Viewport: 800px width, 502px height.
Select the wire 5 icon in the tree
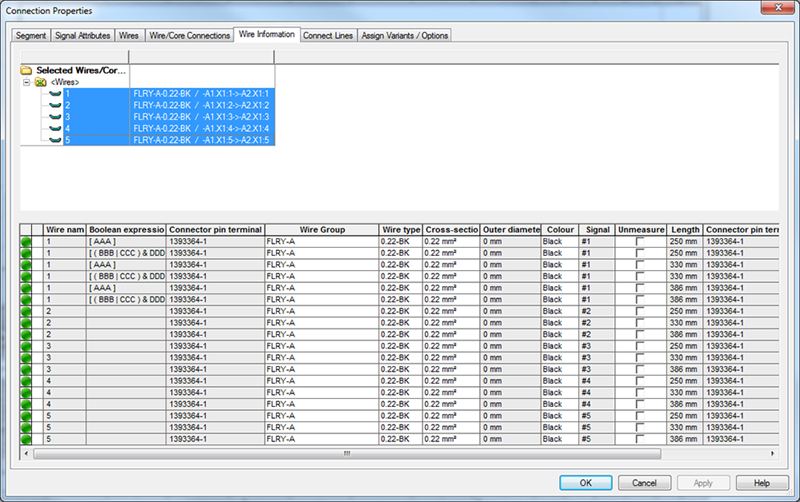tap(55, 140)
